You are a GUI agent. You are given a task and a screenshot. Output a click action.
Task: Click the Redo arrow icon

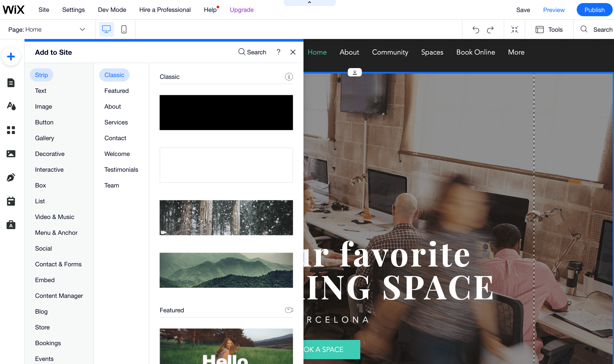tap(490, 30)
